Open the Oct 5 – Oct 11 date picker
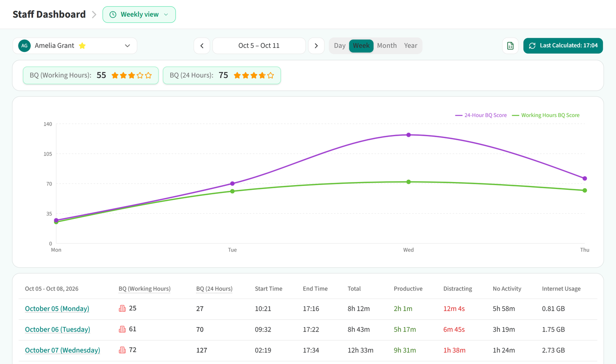The height and width of the screenshot is (364, 616). coord(259,46)
